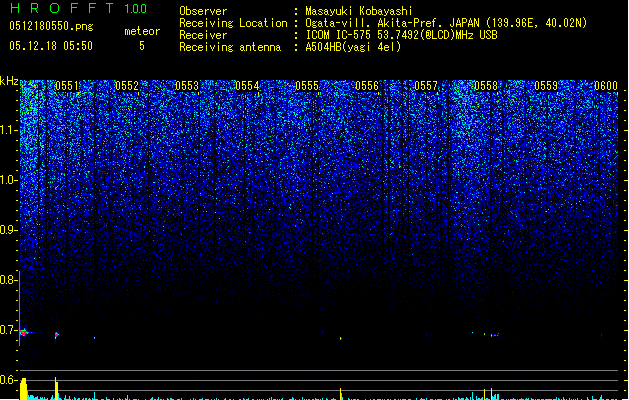Click the Receiving antenna label
The image size is (629, 400).
pos(230,47)
